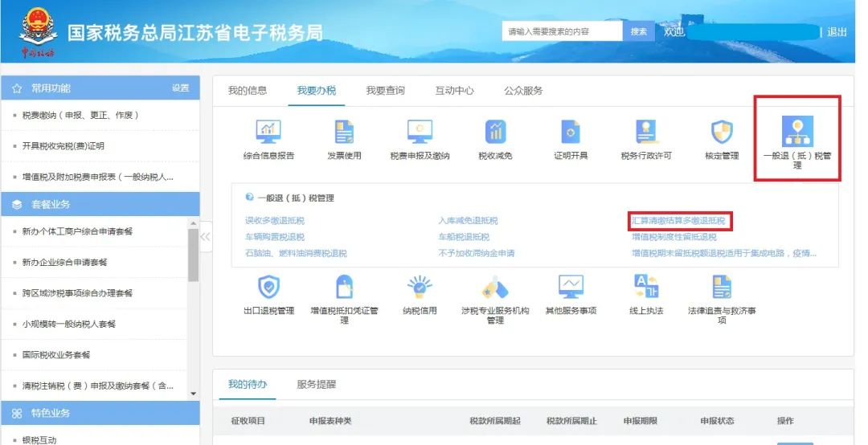This screenshot has width=868, height=445.
Task: Open 出口退税管理 icon
Action: point(268,288)
